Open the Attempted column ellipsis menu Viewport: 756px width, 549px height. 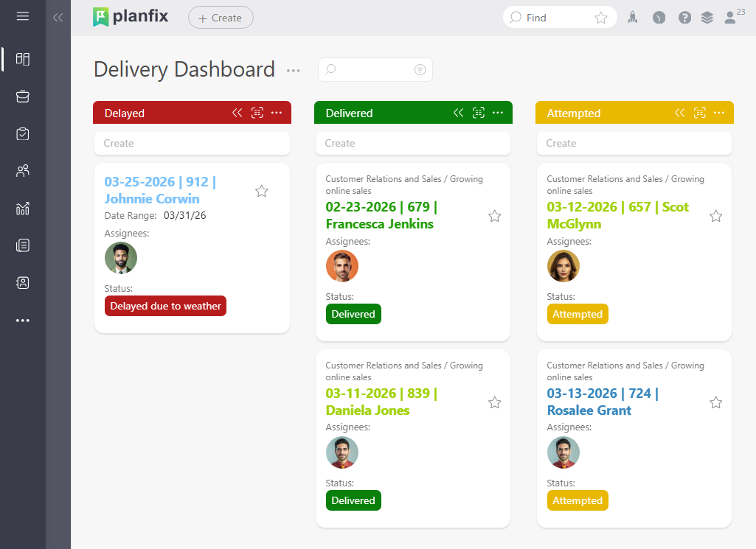(718, 113)
